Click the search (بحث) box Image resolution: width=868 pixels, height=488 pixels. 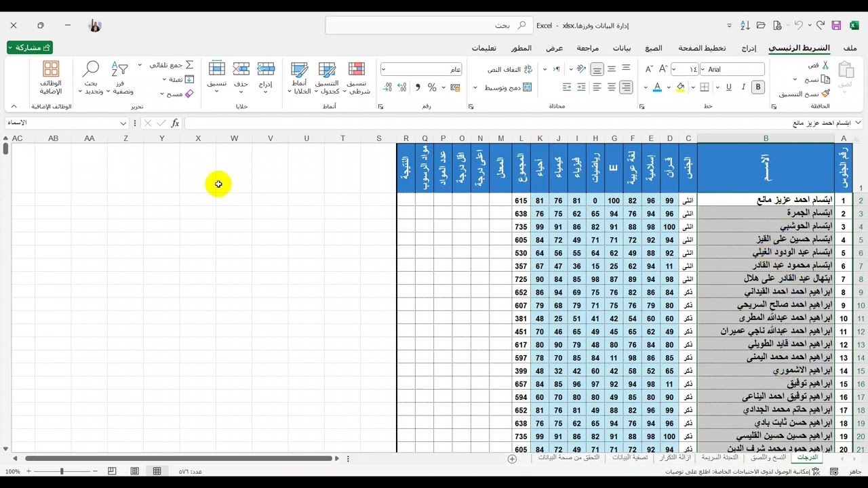pos(429,25)
